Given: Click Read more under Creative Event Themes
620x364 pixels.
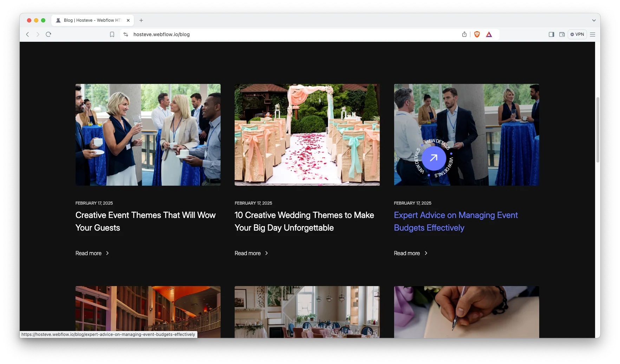Looking at the screenshot, I should [89, 253].
